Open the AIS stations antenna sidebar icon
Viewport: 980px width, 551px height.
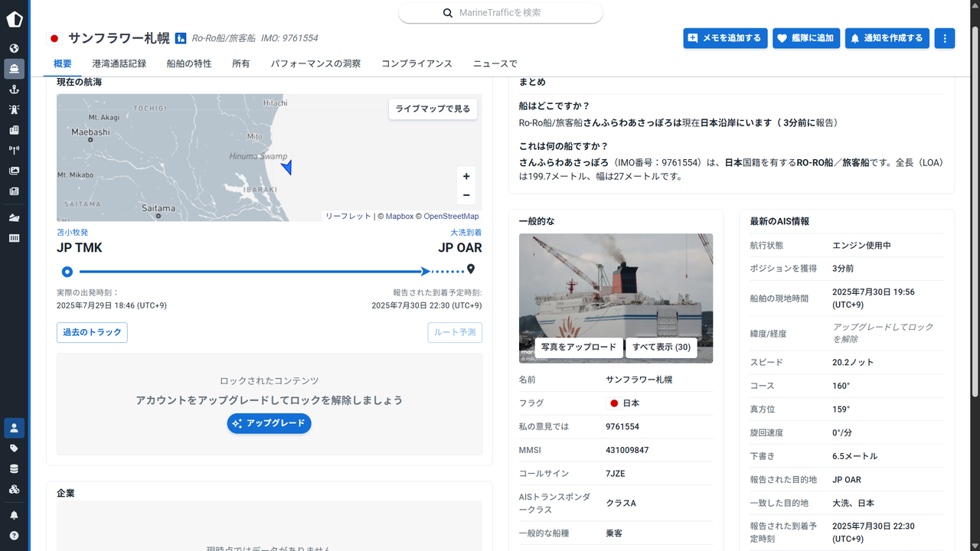click(x=14, y=151)
